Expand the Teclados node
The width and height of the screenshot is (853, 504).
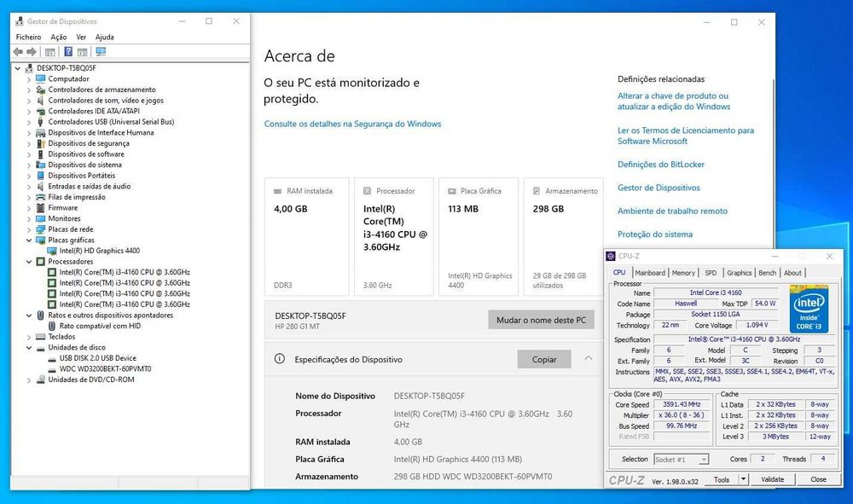coord(29,337)
